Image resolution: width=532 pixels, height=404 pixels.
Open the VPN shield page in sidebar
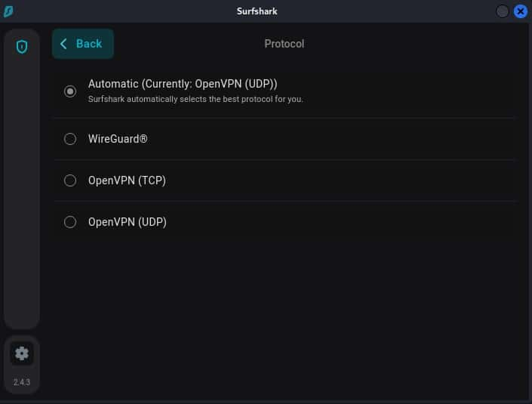coord(22,47)
